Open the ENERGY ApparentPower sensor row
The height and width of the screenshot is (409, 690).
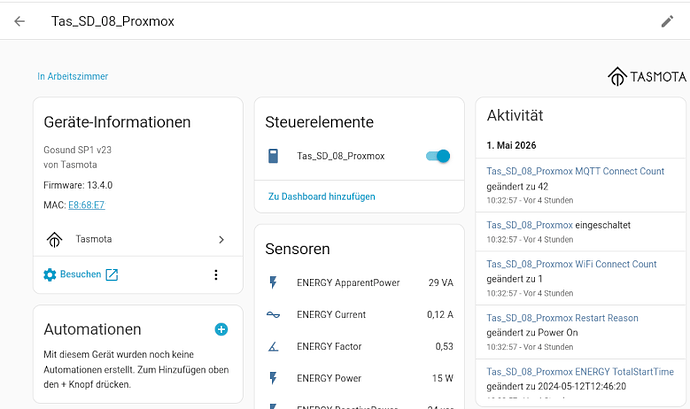[360, 283]
